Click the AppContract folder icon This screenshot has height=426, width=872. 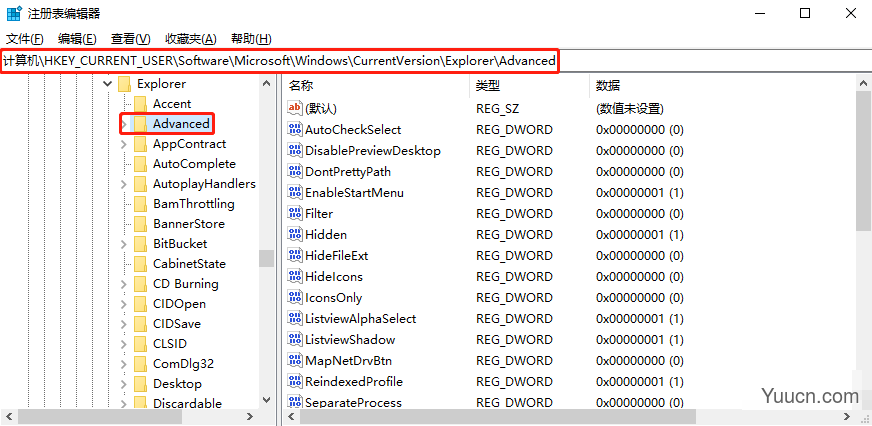tap(140, 144)
